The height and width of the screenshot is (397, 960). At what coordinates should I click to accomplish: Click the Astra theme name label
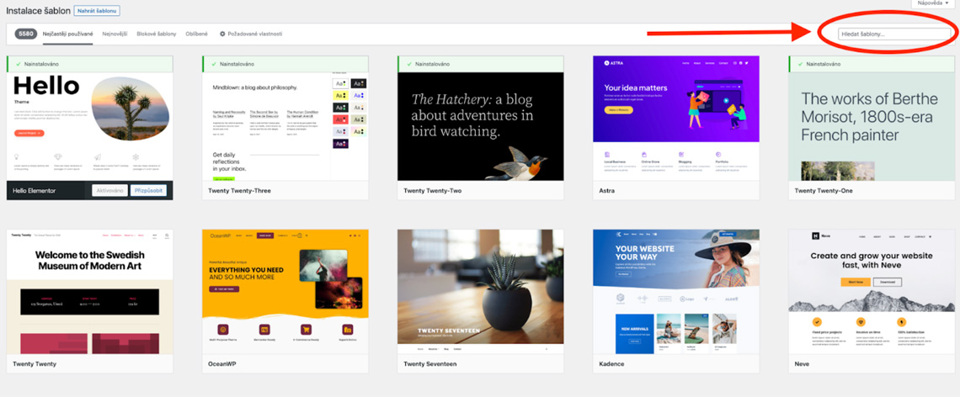click(607, 191)
